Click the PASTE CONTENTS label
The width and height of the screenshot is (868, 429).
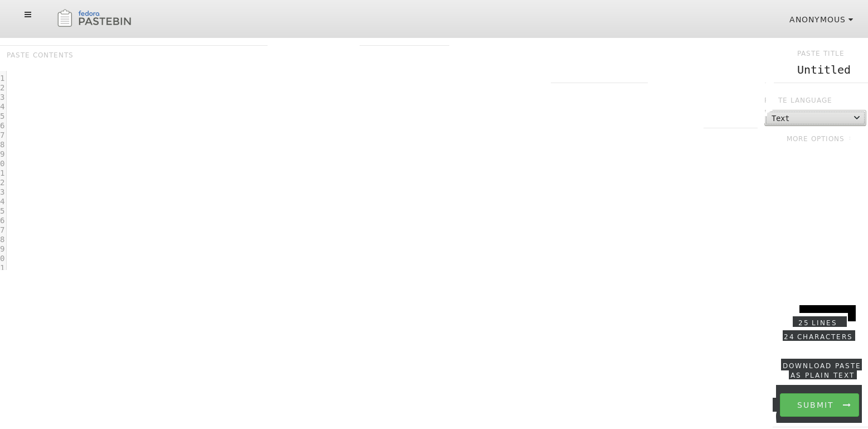pos(40,55)
